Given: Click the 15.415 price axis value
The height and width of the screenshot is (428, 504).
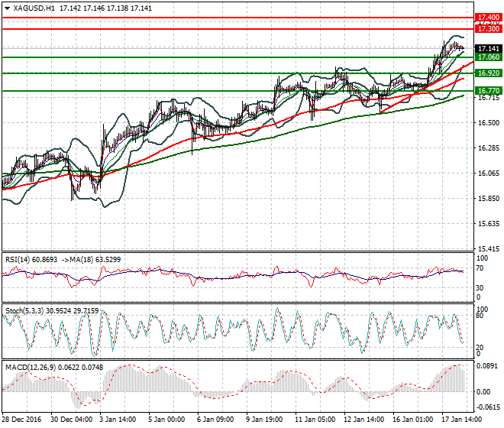Looking at the screenshot, I should pos(489,248).
